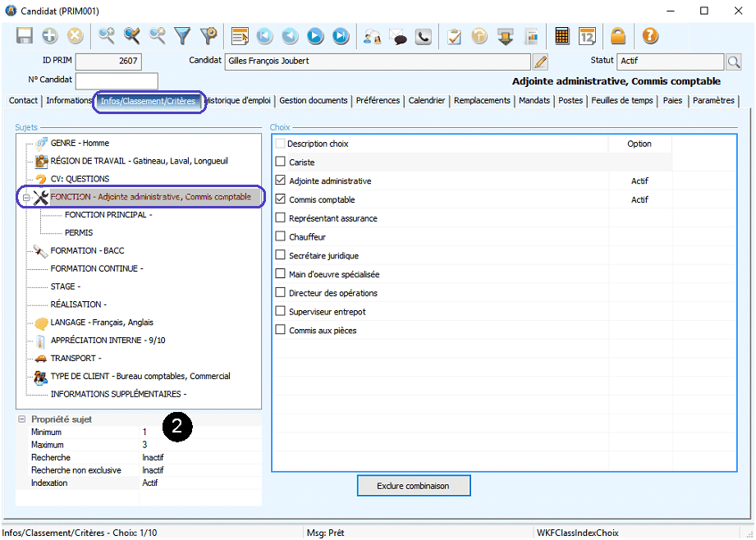Click the save diskette icon in toolbar
The height and width of the screenshot is (540, 756).
click(x=25, y=36)
